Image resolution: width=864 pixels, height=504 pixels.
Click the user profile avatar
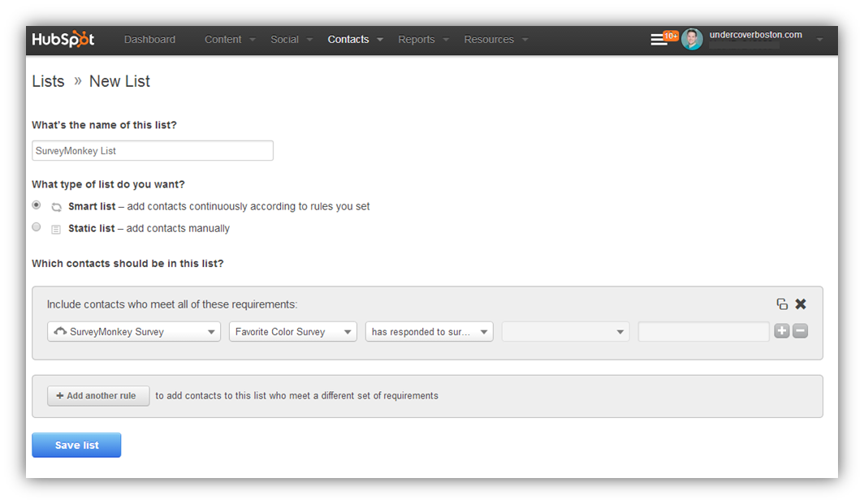(692, 39)
